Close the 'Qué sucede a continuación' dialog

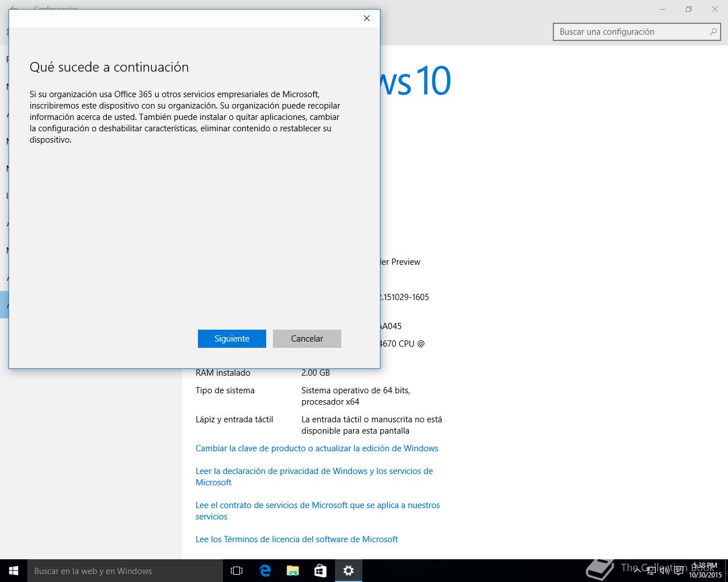[367, 18]
